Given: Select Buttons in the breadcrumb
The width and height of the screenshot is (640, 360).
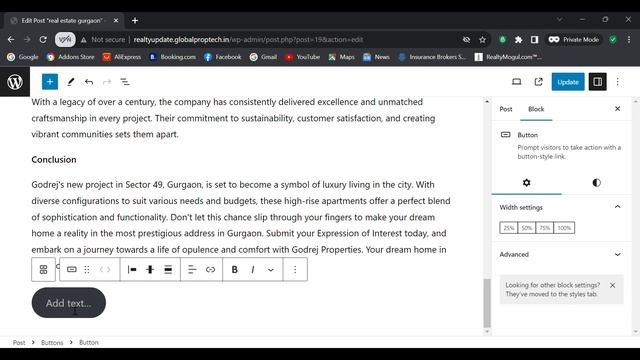Looking at the screenshot, I should click(x=52, y=342).
